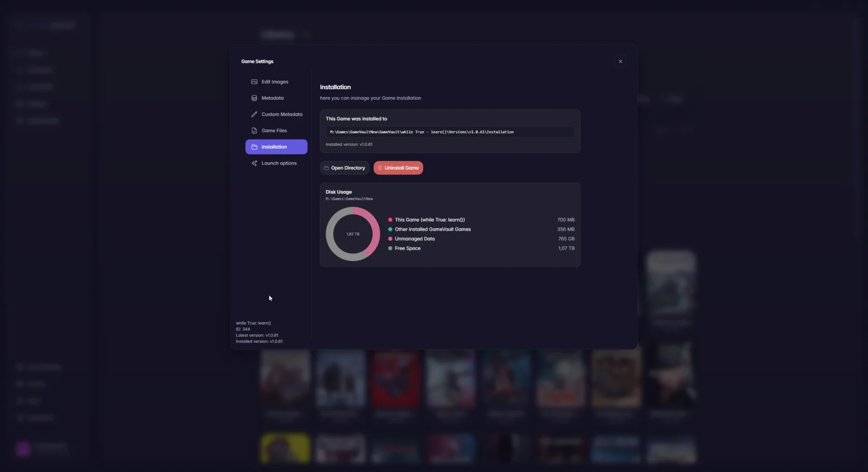Click the "M:\Games\GameVaultNew" disk path text
This screenshot has width=868, height=472.
click(x=349, y=199)
